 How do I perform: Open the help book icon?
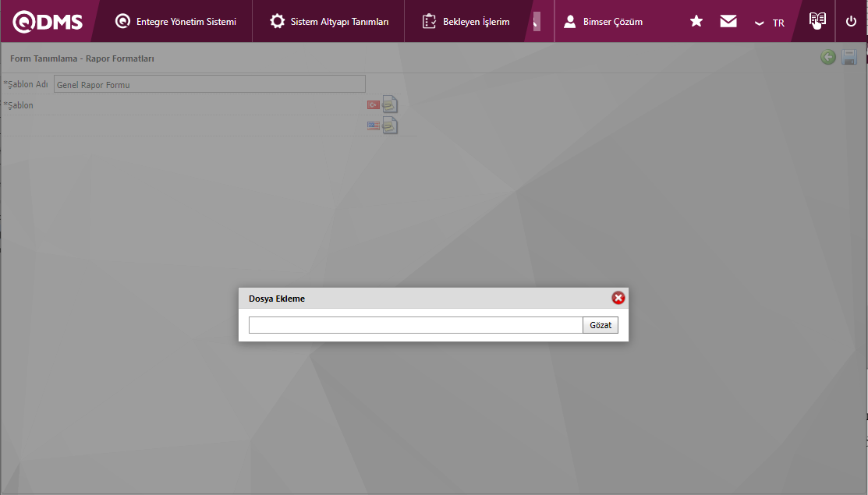click(x=817, y=20)
